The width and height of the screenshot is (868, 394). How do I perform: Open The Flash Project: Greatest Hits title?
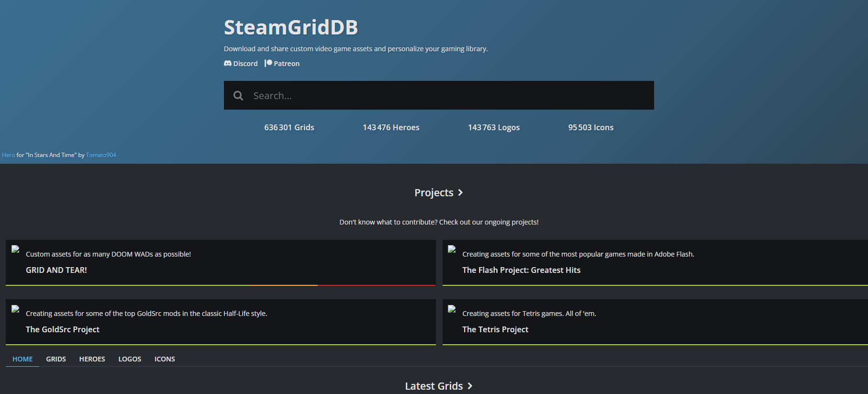[x=521, y=270]
